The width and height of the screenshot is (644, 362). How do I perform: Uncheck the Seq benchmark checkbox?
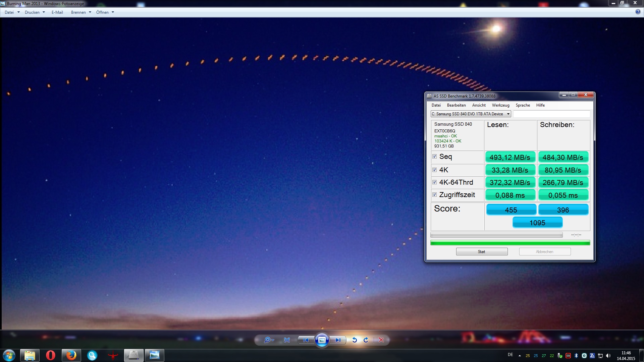[x=434, y=157]
